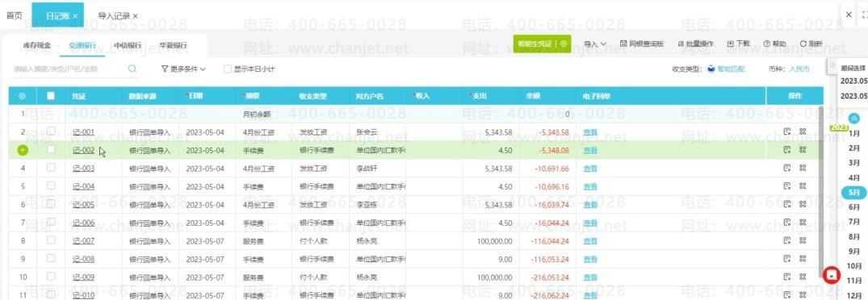Select the 库存现金 account tab
The image size is (868, 300).
[36, 45]
